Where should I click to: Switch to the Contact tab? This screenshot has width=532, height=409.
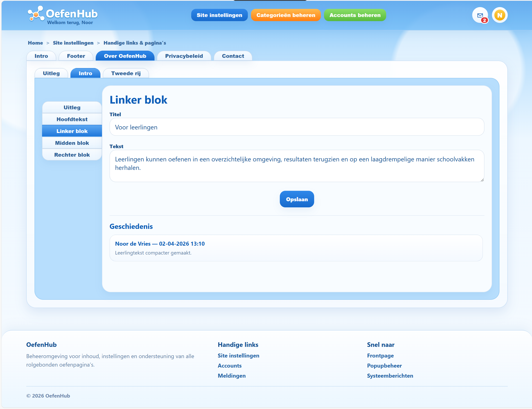pyautogui.click(x=233, y=56)
